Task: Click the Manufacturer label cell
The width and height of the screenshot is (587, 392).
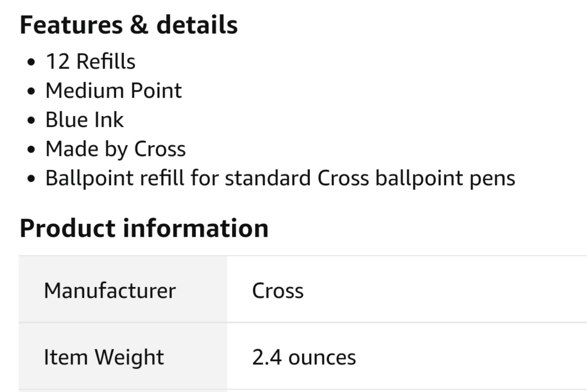Action: [x=123, y=289]
